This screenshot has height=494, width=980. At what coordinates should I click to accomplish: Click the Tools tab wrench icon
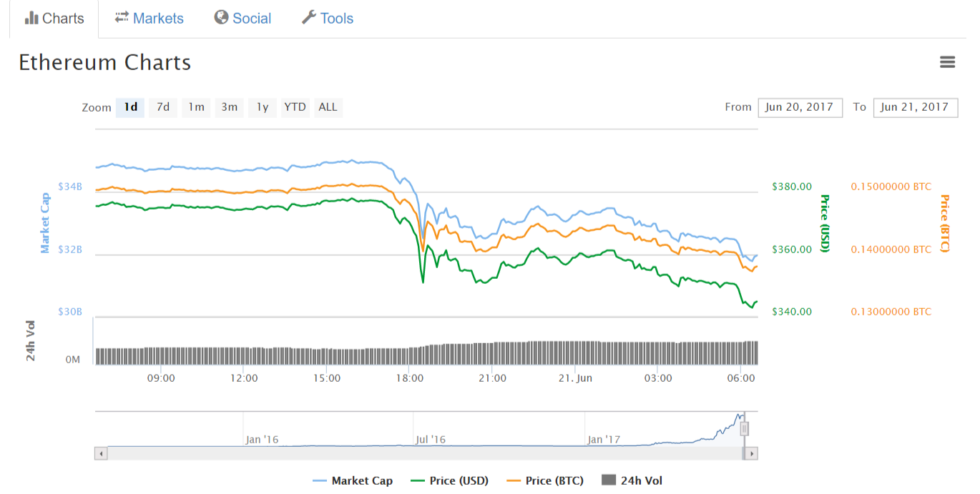tap(308, 17)
